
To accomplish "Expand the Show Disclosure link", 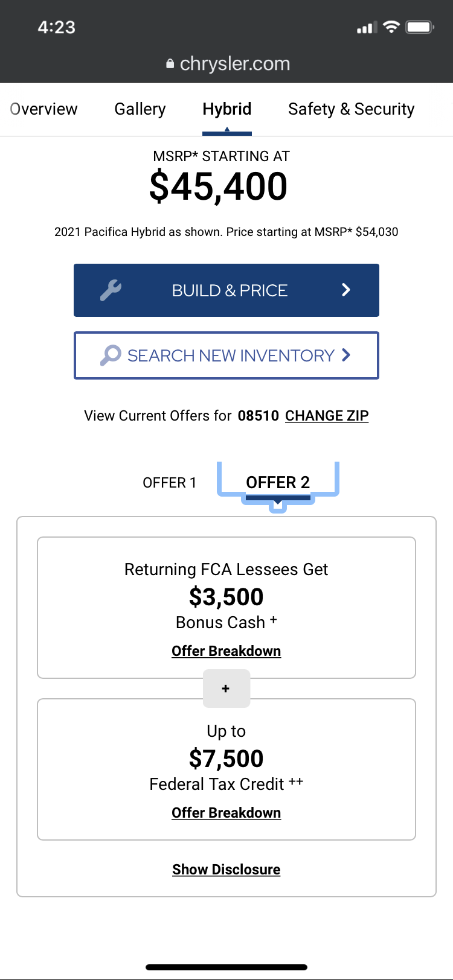I will click(x=226, y=870).
